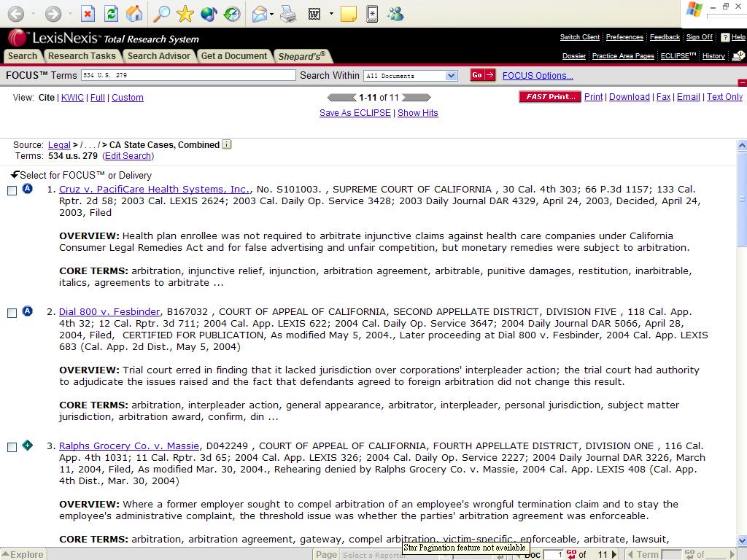Viewport: 747px width, 560px height.
Task: Click the red collapse minus icon below header
Action: (x=742, y=83)
